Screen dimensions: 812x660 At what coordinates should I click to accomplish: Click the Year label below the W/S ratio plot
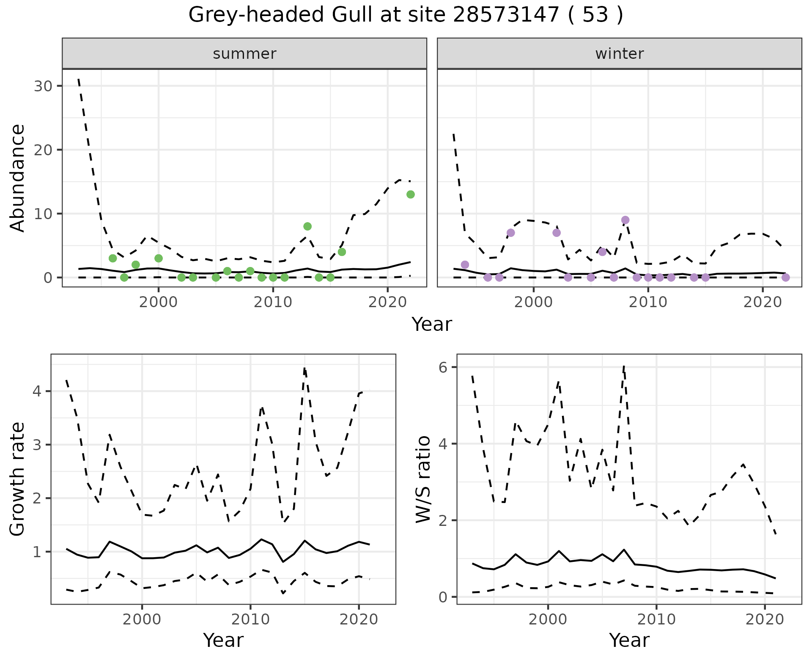coord(629,640)
